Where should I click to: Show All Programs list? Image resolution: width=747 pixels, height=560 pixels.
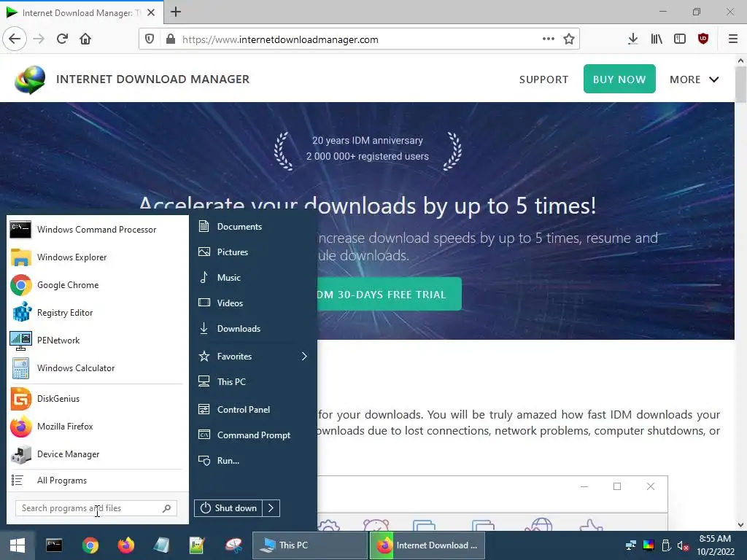click(x=96, y=481)
